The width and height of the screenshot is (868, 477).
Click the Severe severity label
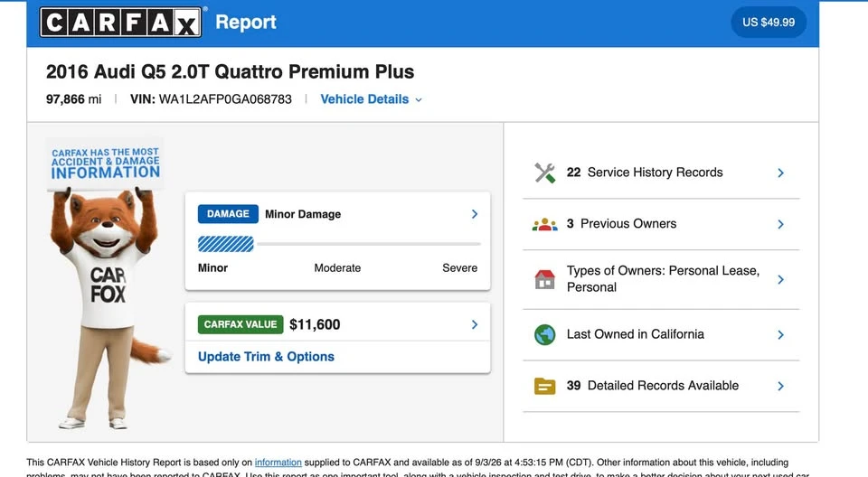point(459,267)
